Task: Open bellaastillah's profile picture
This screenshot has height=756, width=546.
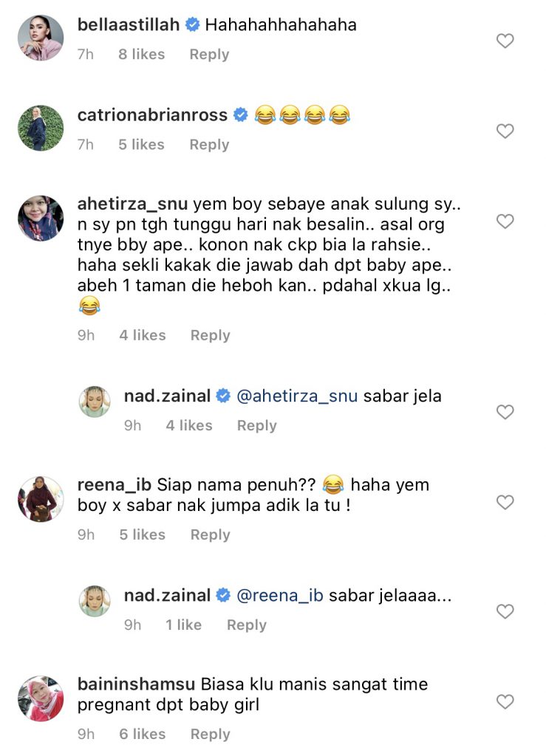Action: point(41,38)
